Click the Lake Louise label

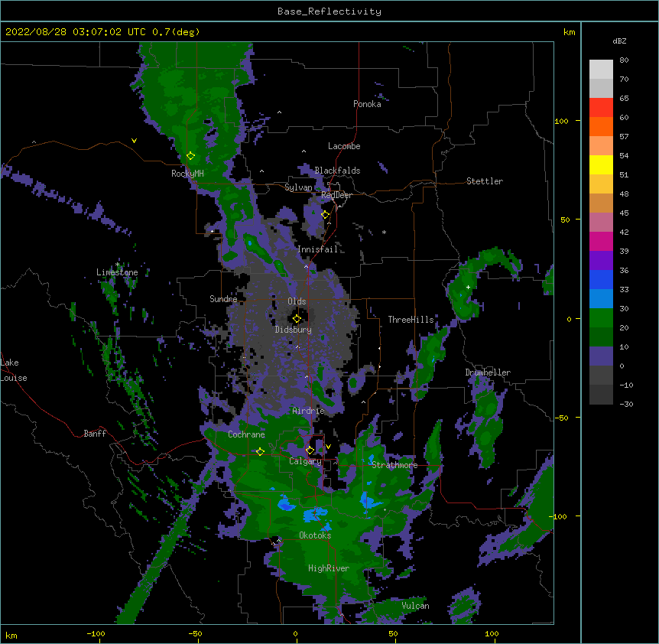(12, 370)
